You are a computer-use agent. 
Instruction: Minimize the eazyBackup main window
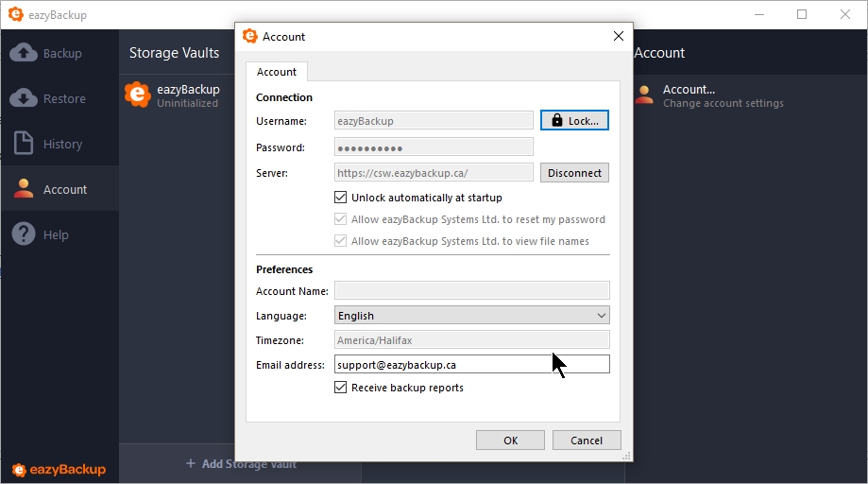759,14
